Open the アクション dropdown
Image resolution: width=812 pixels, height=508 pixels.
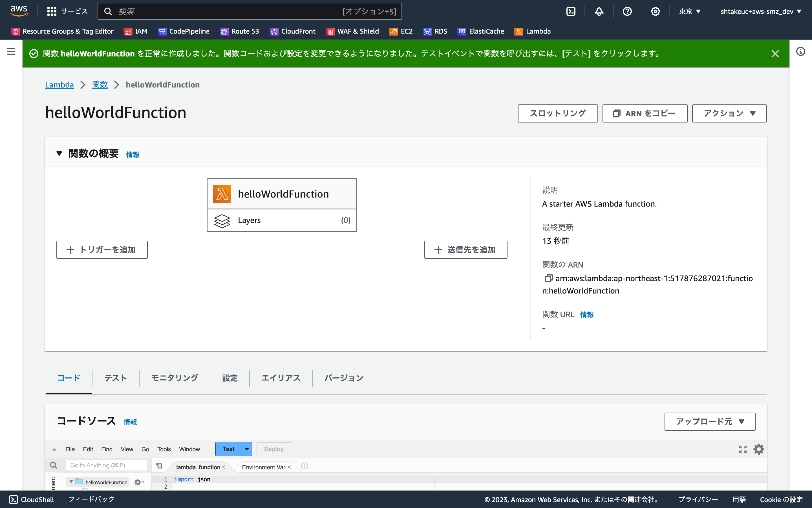point(729,113)
